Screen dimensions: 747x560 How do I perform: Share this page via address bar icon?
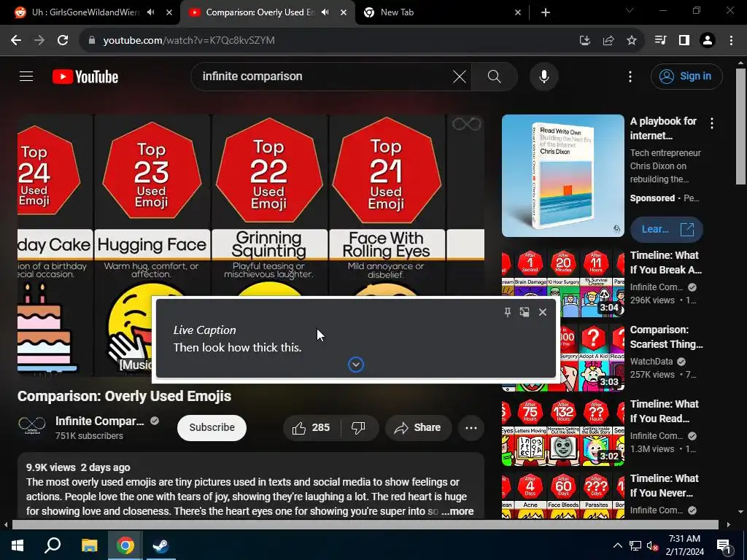point(608,41)
